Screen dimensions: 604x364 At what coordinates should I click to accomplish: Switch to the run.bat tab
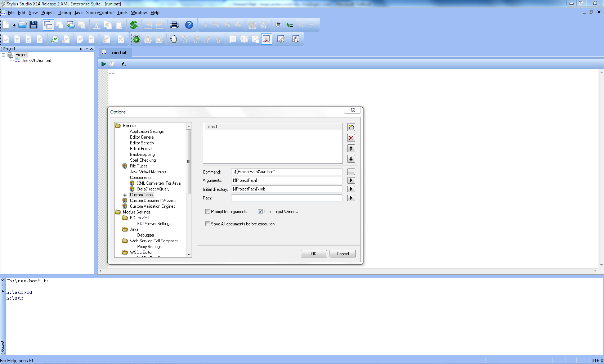coord(119,53)
